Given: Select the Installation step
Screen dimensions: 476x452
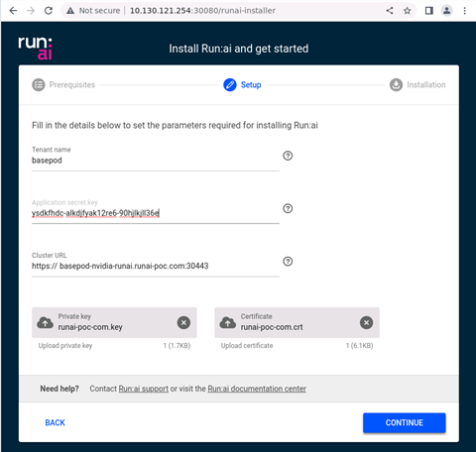Looking at the screenshot, I should point(417,85).
